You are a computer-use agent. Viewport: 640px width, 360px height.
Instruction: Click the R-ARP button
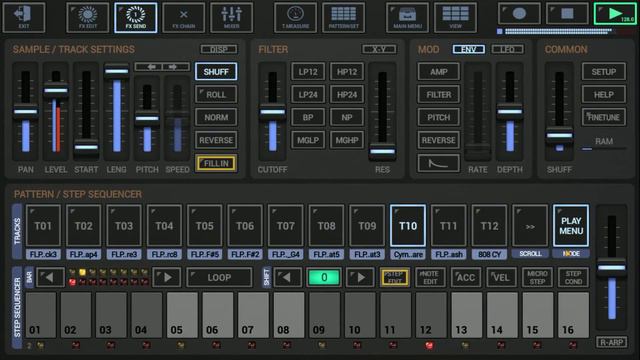tap(611, 342)
